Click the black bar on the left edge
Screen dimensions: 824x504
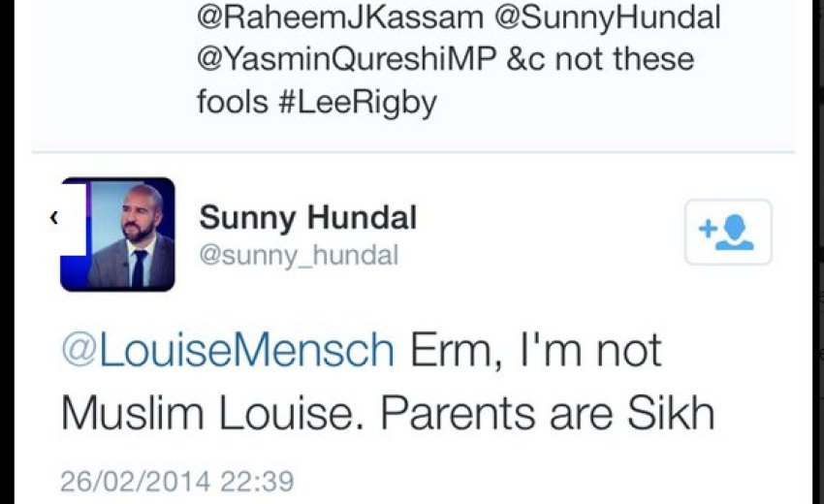coord(10,252)
